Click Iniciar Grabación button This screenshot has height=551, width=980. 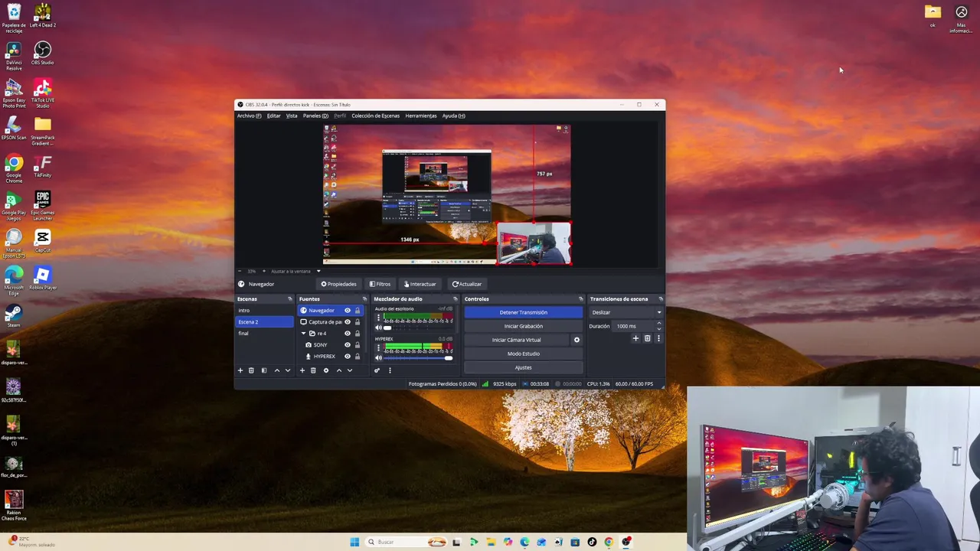(x=523, y=326)
